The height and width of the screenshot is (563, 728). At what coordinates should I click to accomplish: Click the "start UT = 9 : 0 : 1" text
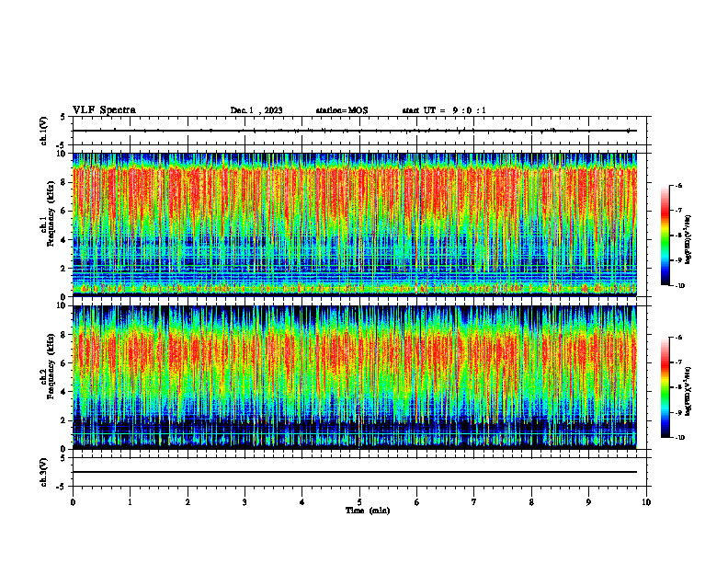coord(444,110)
